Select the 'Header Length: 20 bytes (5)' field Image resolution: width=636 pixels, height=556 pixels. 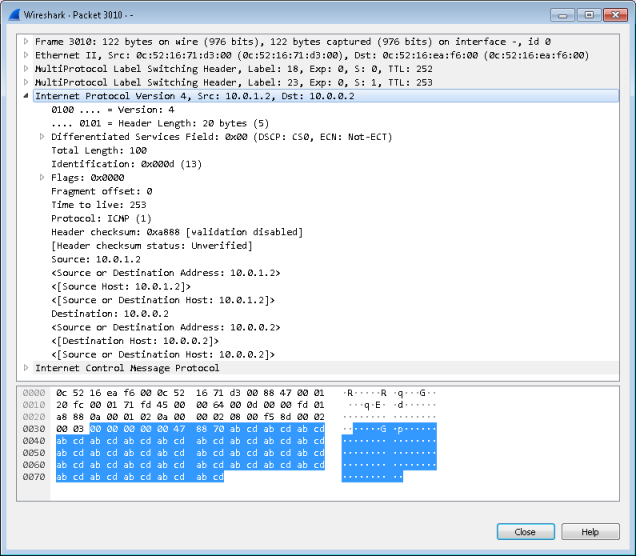(160, 123)
